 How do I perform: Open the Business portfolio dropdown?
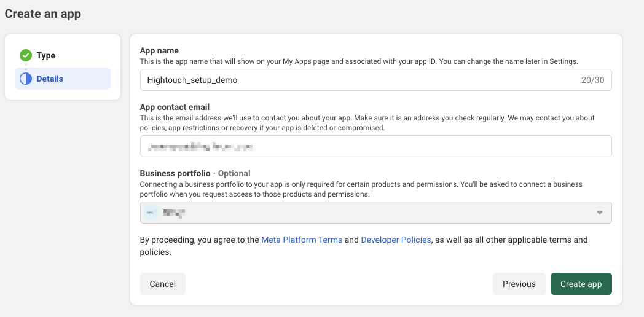point(376,213)
